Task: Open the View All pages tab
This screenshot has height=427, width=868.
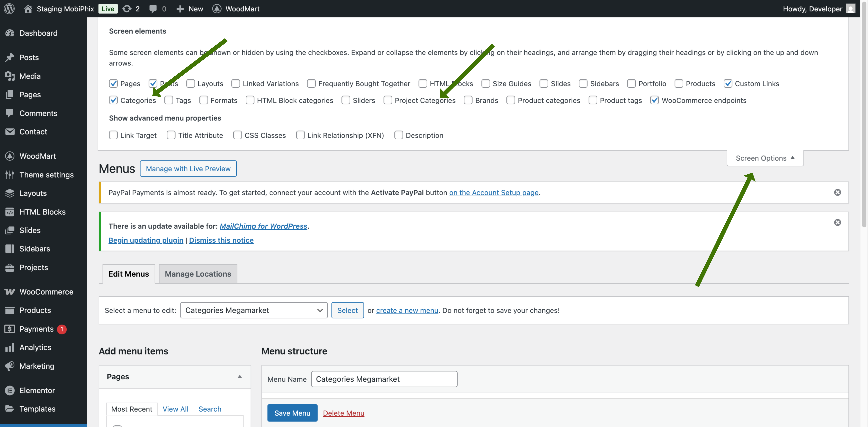Action: coord(175,409)
